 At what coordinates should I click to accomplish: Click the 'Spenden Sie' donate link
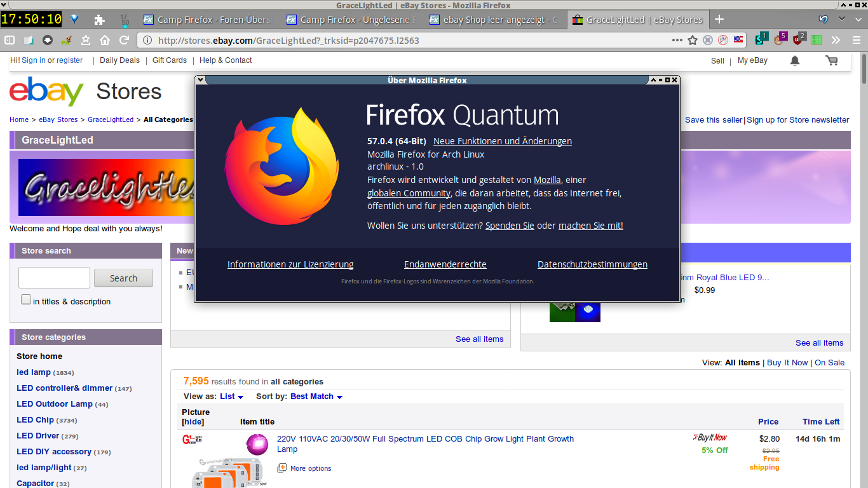pyautogui.click(x=510, y=226)
